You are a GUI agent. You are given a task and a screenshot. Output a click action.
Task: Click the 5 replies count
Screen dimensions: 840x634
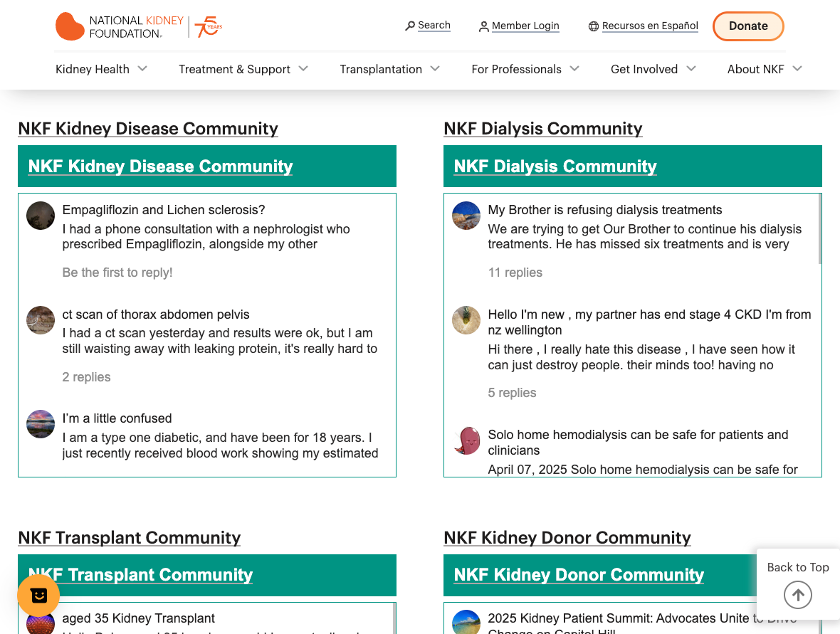coord(512,393)
